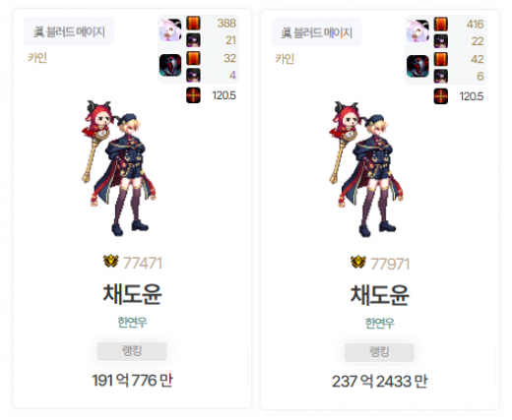Click red crosshair icon beside 120.5 on left card

tap(193, 95)
